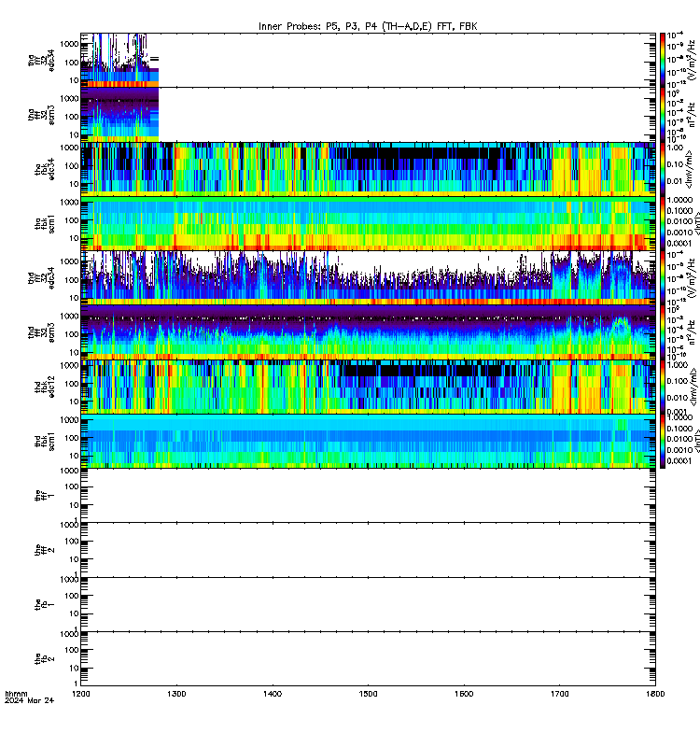Click the color bar for thd fbk edc12 panel
Screen dimensions: 700x747
663,387
